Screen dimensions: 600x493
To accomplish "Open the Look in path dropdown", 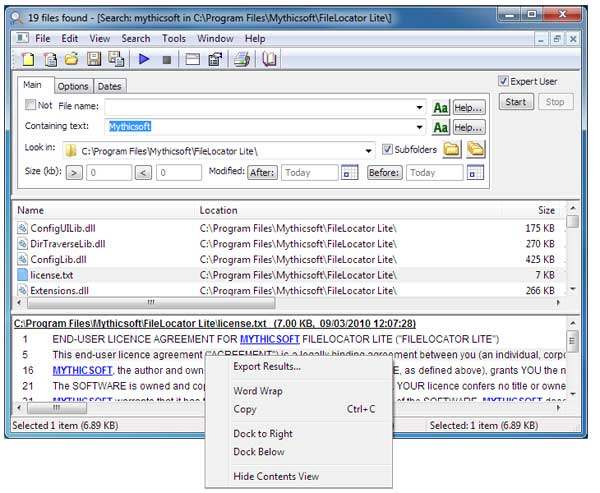I will point(369,150).
